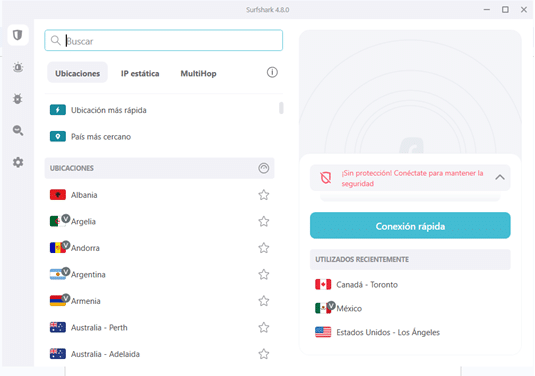Open the VPN shield sidebar icon
This screenshot has height=376, width=535.
(18, 35)
